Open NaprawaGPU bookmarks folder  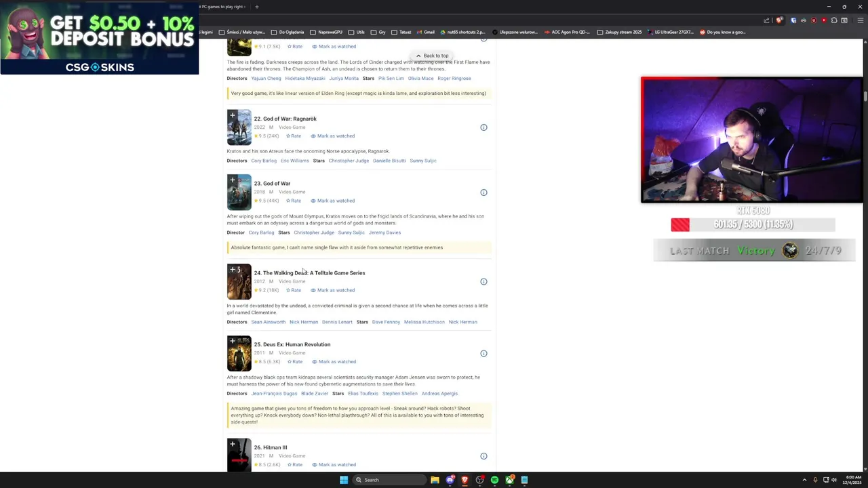pos(326,32)
